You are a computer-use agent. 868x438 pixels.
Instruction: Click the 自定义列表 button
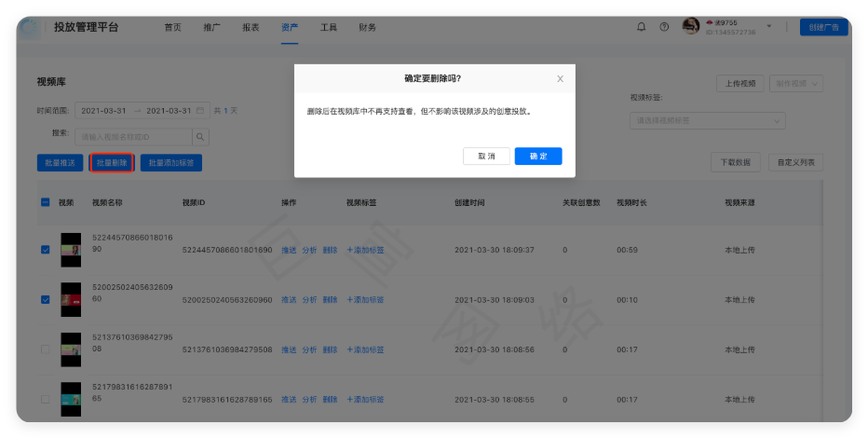coord(795,162)
